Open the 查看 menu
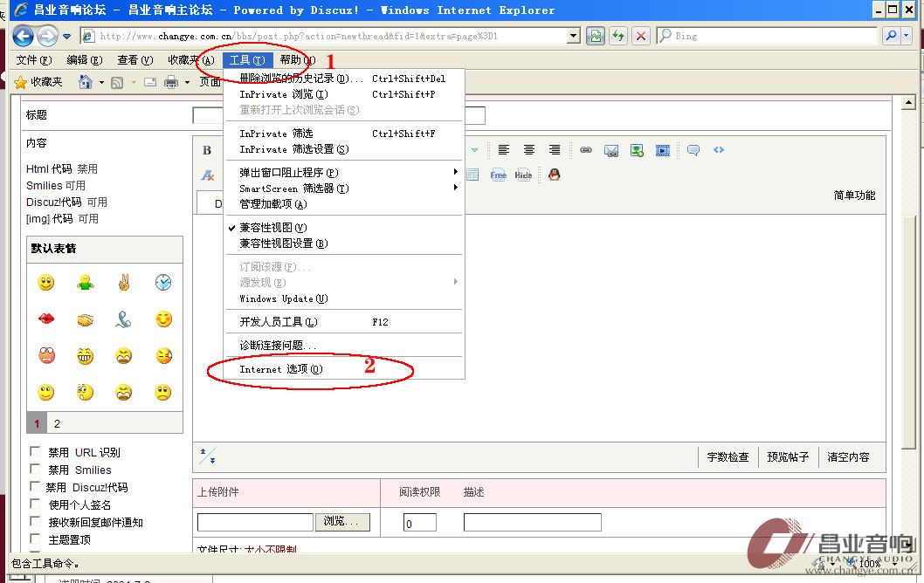The image size is (924, 583). click(135, 60)
